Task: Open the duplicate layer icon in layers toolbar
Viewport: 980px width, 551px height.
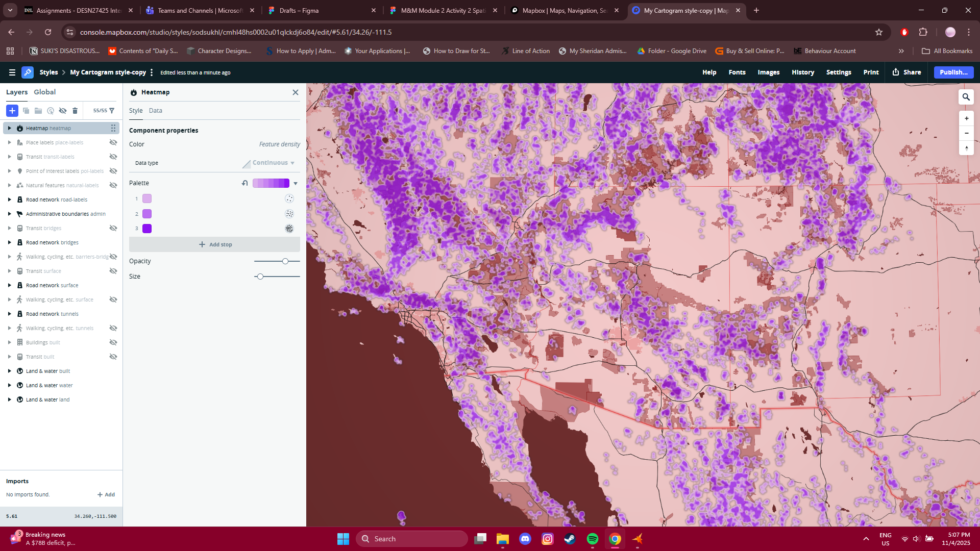Action: point(26,111)
